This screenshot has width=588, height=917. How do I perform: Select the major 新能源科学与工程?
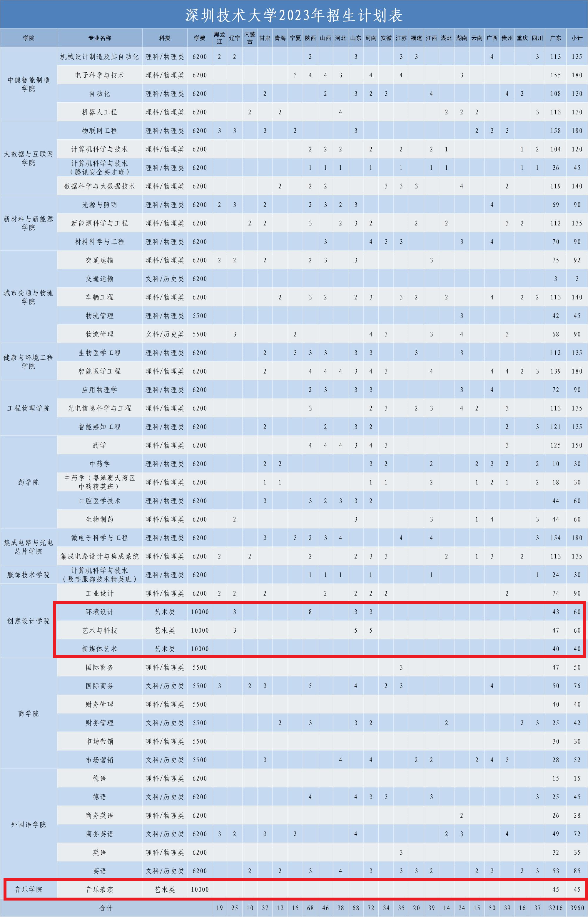click(x=100, y=223)
